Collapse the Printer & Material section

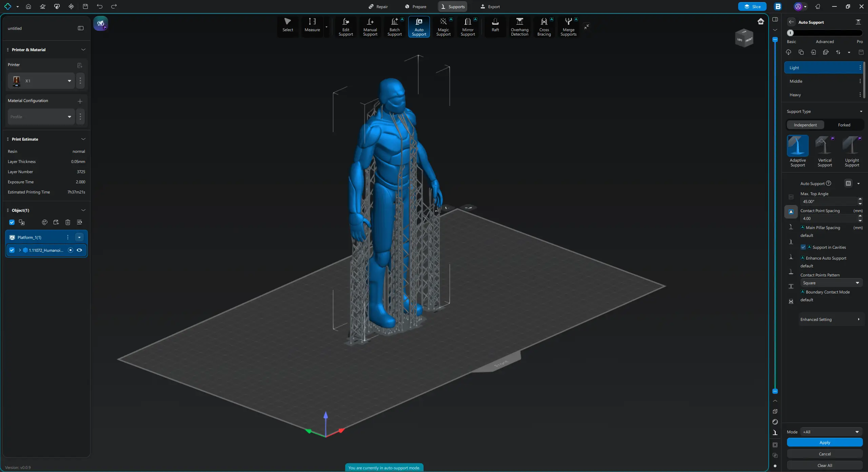(83, 50)
